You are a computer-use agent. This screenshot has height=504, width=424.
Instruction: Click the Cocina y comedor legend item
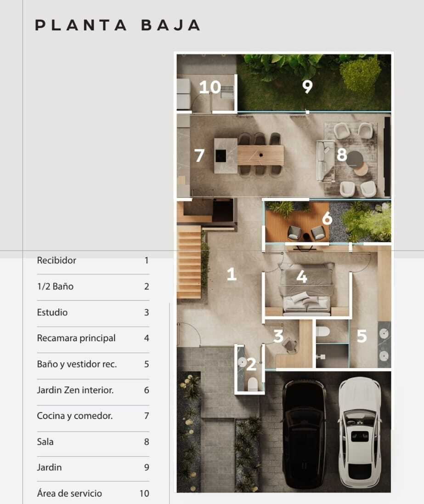[74, 416]
